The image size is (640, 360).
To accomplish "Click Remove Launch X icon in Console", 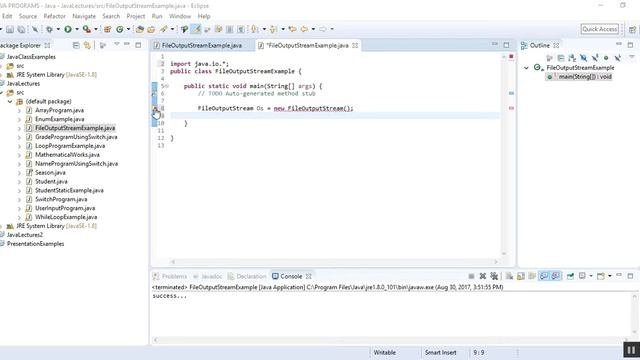I will coord(482,276).
